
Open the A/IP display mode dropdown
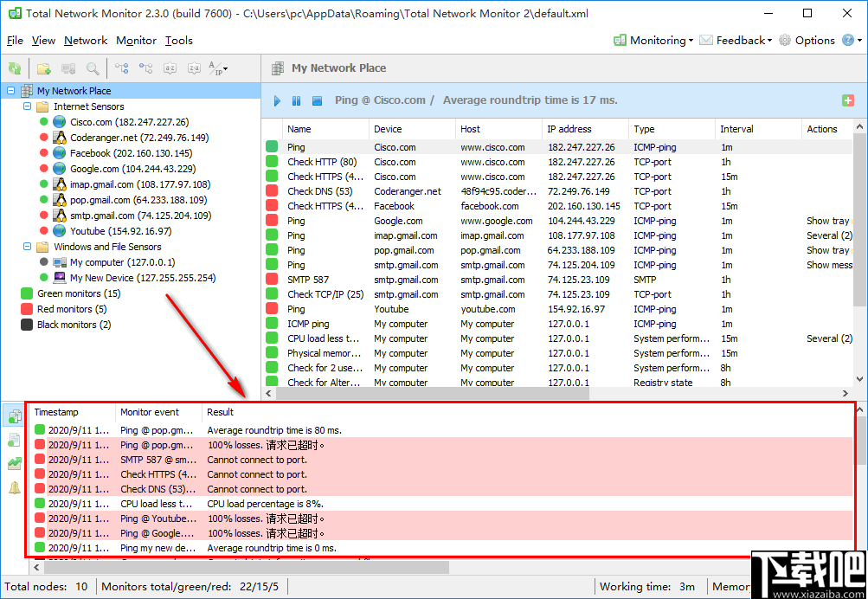coord(216,68)
